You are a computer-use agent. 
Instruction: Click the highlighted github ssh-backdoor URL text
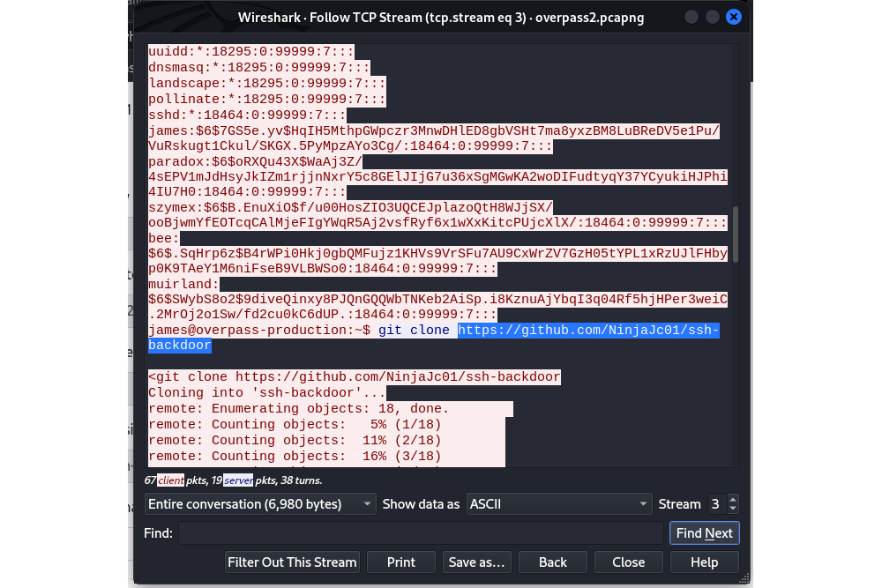[x=434, y=338]
